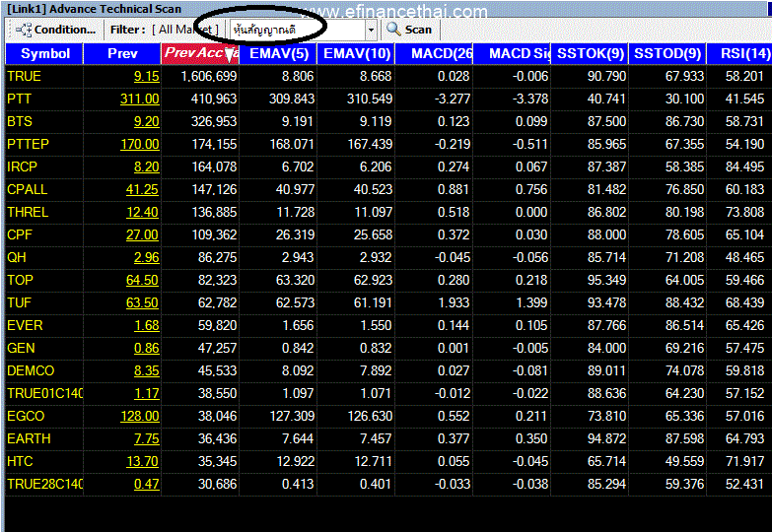The height and width of the screenshot is (532, 772).
Task: Sort by MACD(26 column header
Action: coord(434,53)
